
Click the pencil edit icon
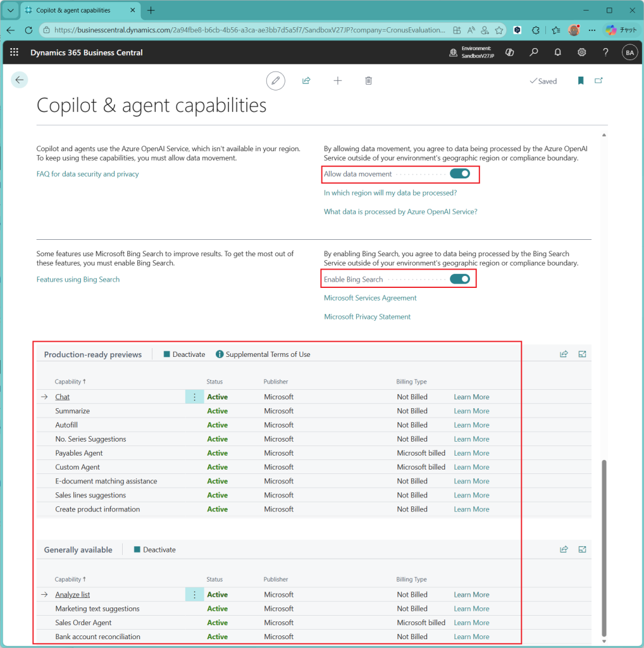point(275,81)
